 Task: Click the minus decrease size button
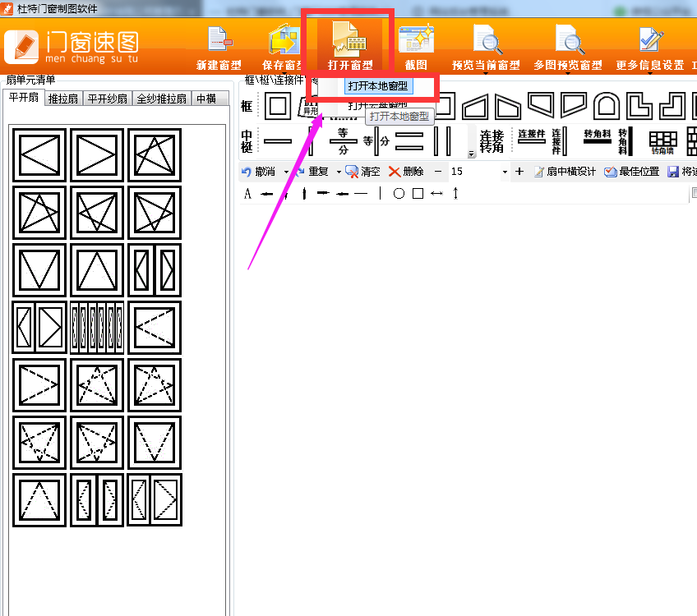(438, 172)
